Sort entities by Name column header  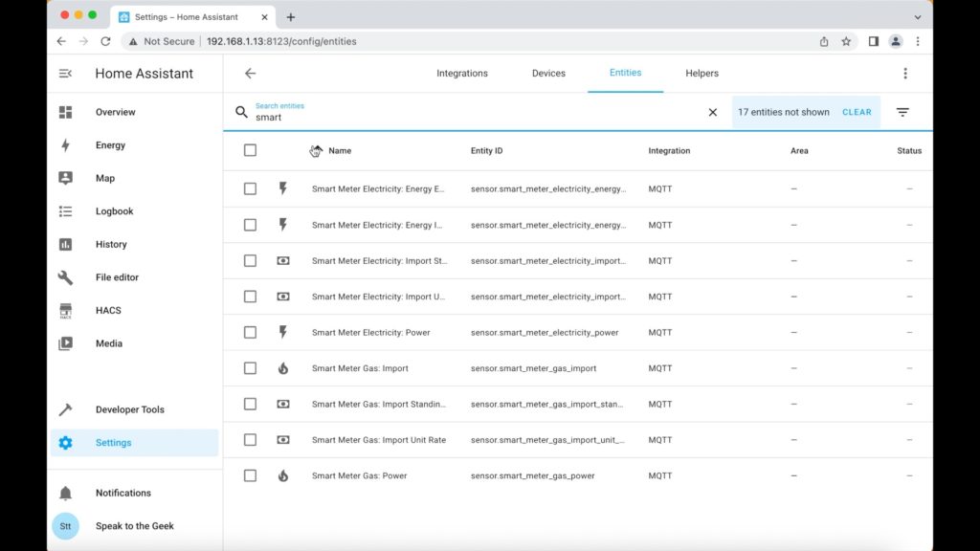(340, 150)
